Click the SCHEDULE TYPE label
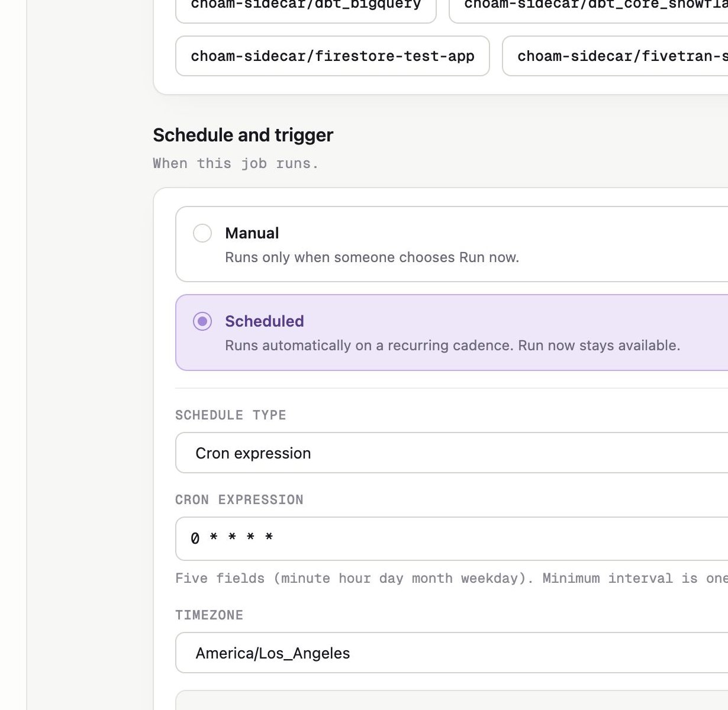This screenshot has width=728, height=710. tap(231, 415)
